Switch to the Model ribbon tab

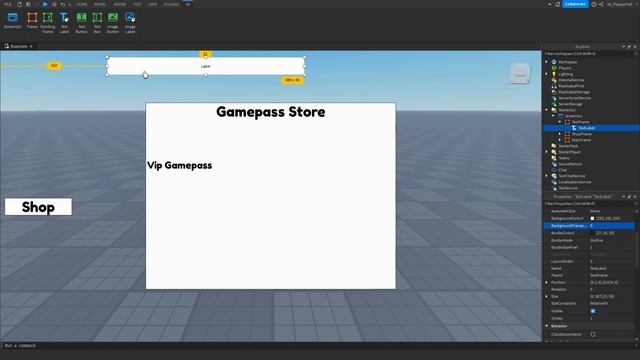tap(100, 4)
